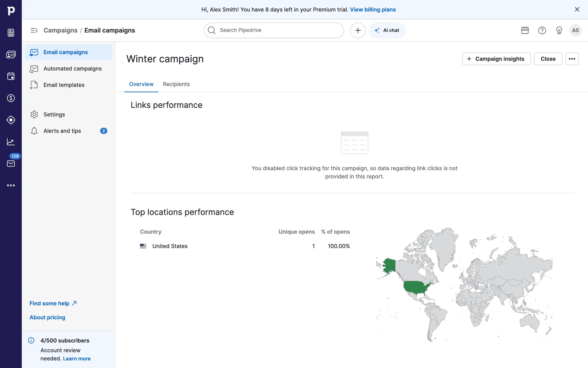The image size is (588, 368).
Task: Open Activities calendar icon in sidebar
Action: coord(11,76)
